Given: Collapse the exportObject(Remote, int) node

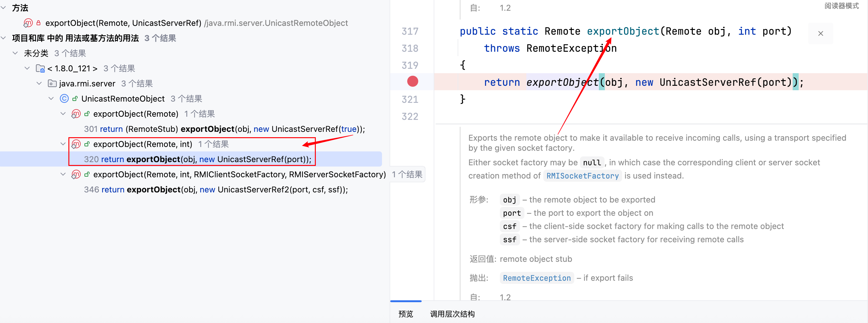Looking at the screenshot, I should point(63,144).
